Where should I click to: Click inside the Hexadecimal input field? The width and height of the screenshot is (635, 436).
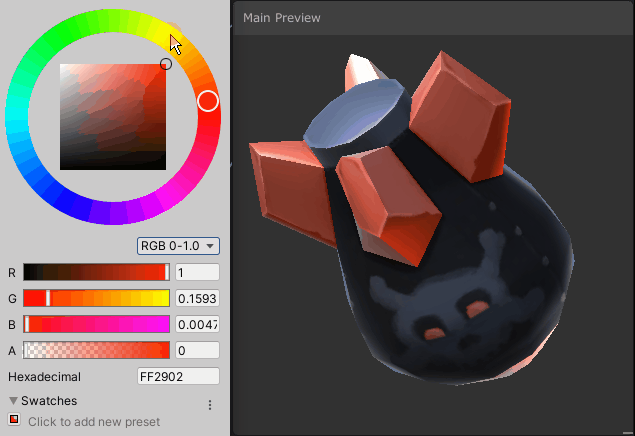[178, 377]
